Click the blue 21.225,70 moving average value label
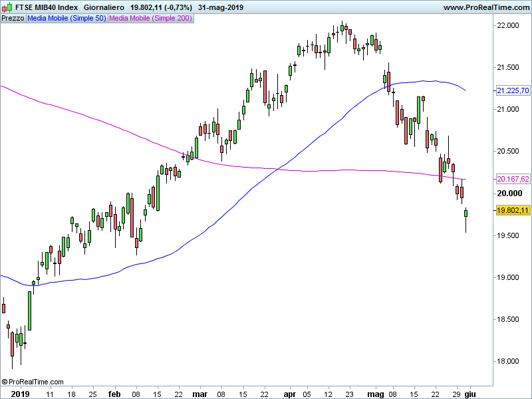 tap(513, 90)
